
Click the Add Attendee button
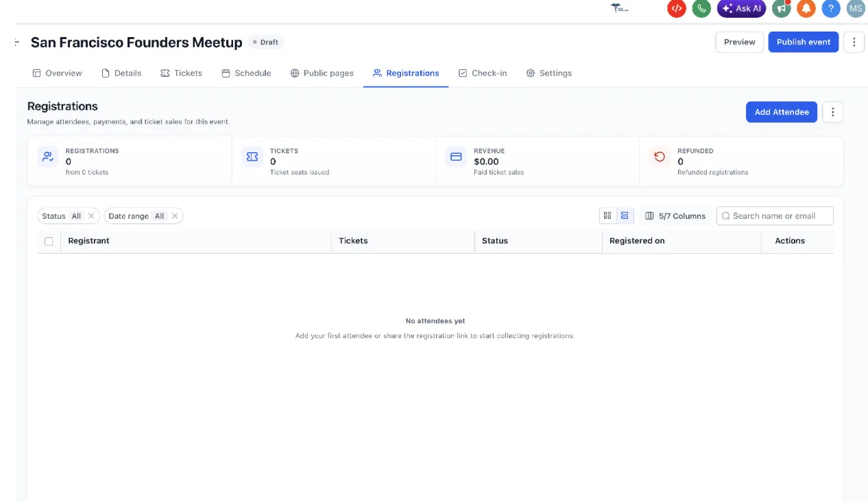click(x=782, y=112)
